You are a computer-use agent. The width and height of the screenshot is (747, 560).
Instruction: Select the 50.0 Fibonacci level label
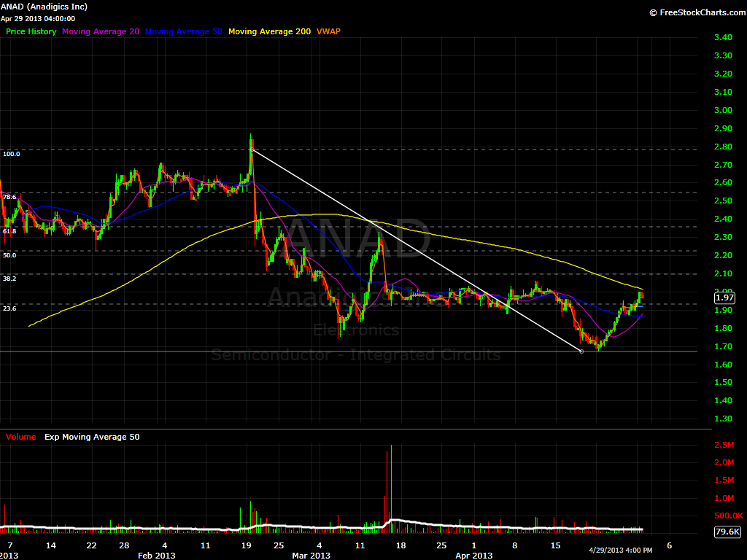(9, 255)
